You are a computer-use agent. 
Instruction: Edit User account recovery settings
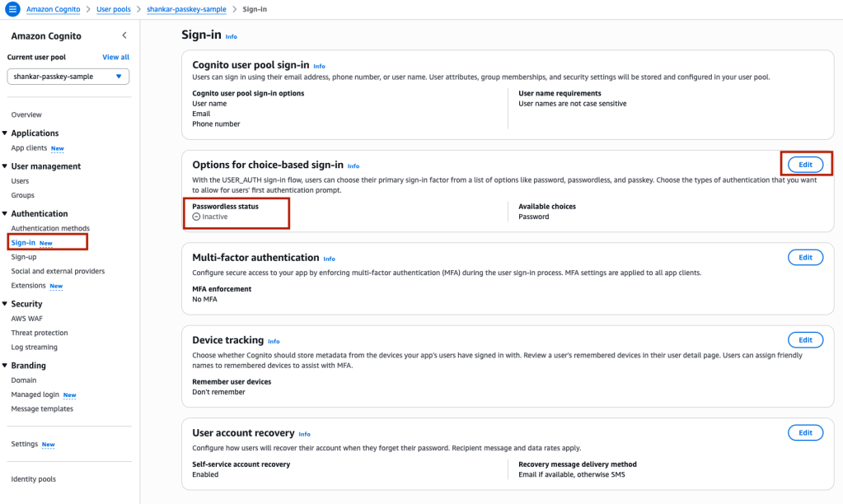coord(805,432)
